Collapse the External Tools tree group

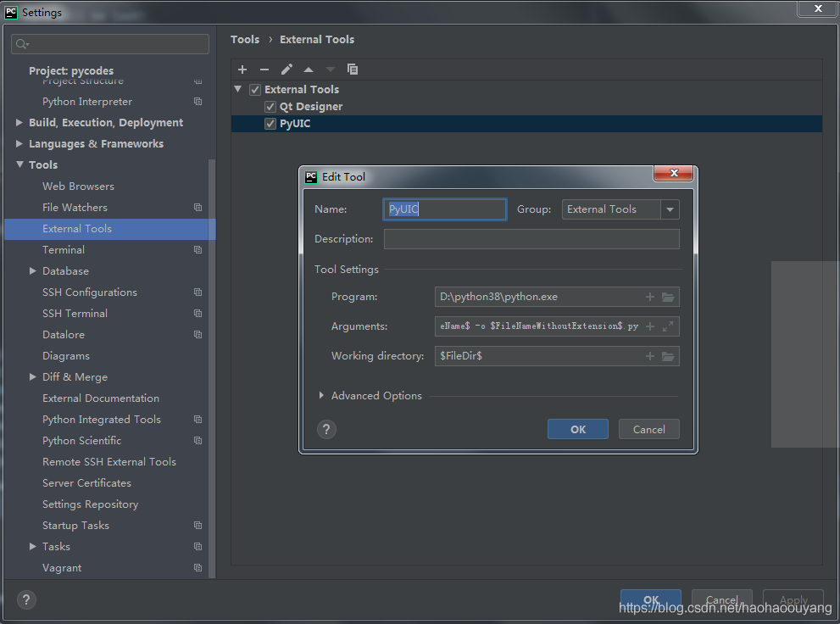pos(238,89)
